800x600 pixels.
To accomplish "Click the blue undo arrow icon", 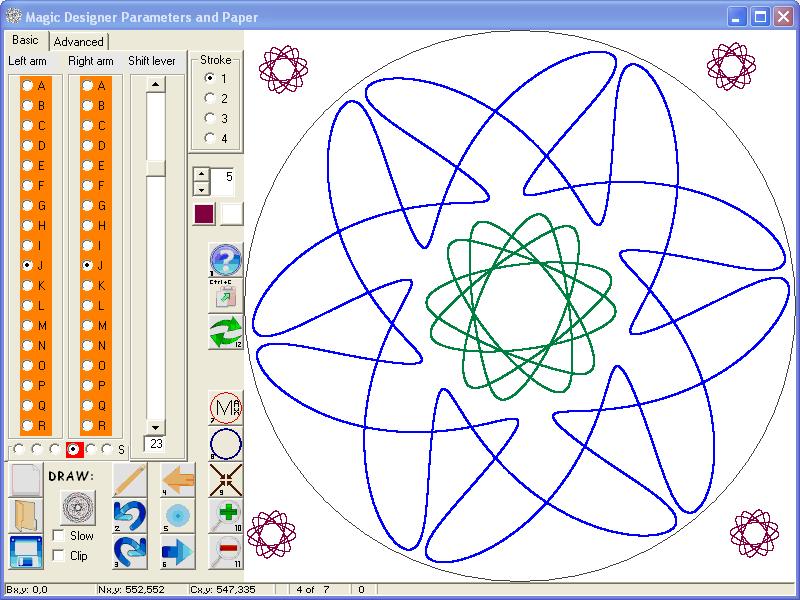I will 130,516.
